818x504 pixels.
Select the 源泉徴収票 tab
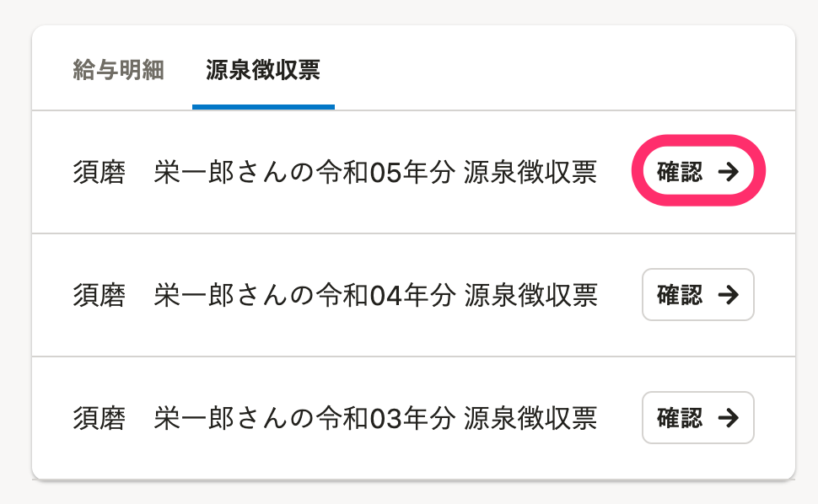[263, 71]
